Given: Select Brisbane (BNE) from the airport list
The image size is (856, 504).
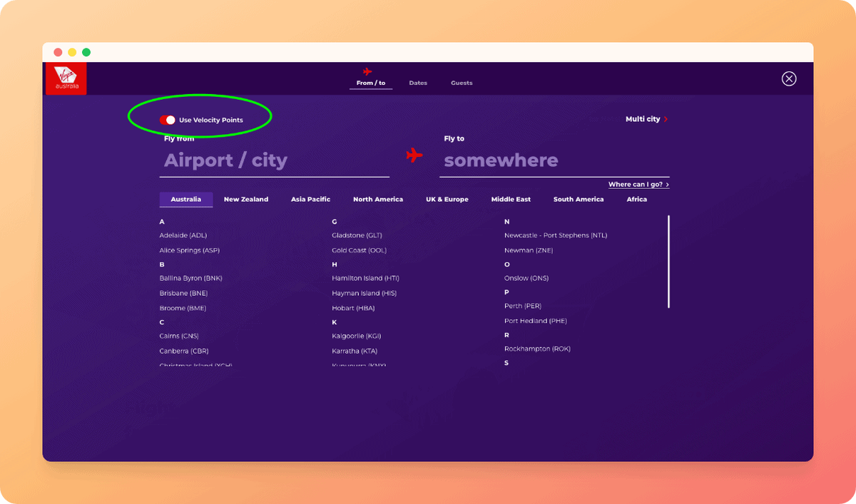Looking at the screenshot, I should pos(183,292).
